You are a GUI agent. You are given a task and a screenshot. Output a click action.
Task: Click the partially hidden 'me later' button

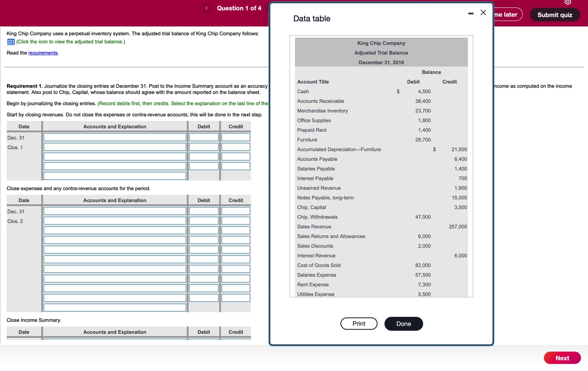pos(508,15)
